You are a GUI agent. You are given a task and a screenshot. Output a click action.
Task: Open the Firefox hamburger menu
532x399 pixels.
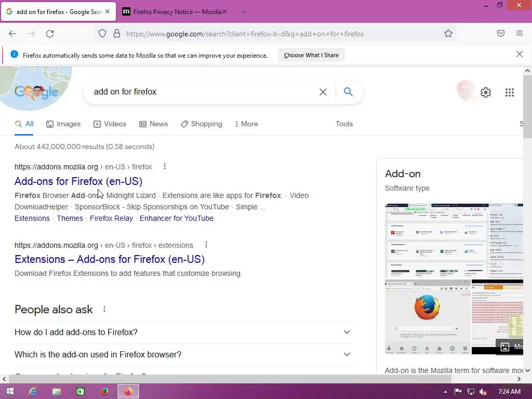[x=520, y=33]
